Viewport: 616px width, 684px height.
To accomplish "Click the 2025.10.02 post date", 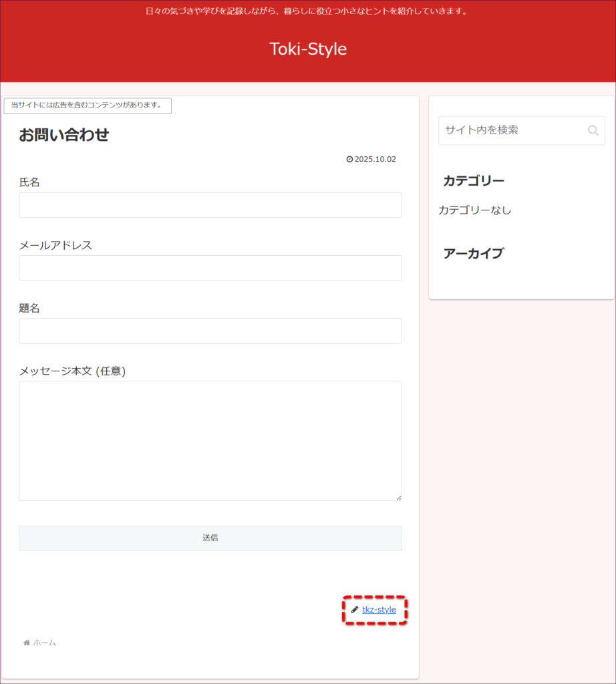I will pyautogui.click(x=375, y=160).
